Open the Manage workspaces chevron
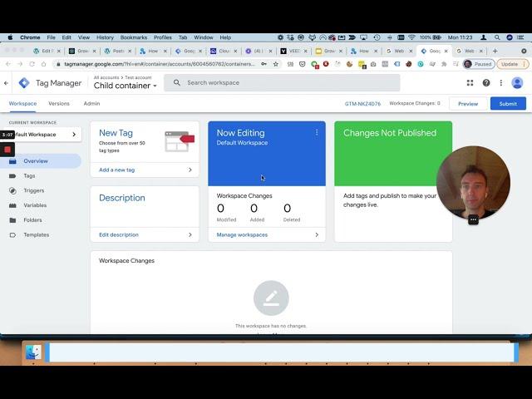Image resolution: width=532 pixels, height=399 pixels. click(x=317, y=234)
